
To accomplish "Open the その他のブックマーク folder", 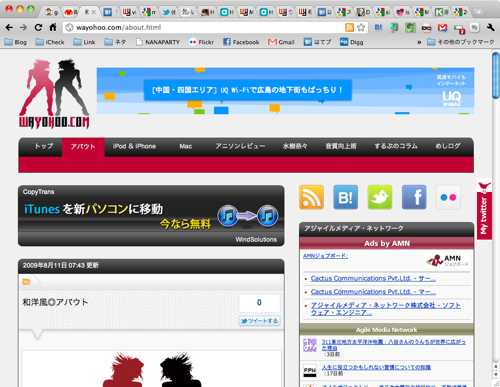I will pyautogui.click(x=461, y=42).
